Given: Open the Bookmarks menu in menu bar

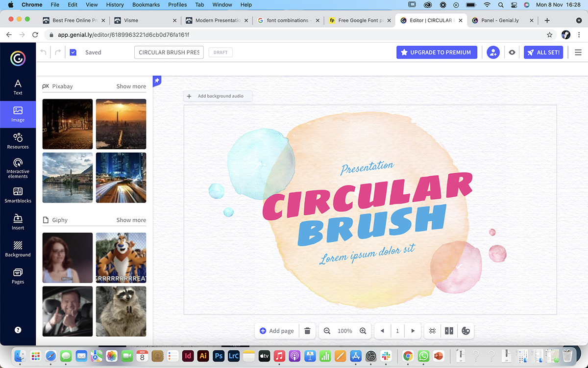Looking at the screenshot, I should coord(146,5).
